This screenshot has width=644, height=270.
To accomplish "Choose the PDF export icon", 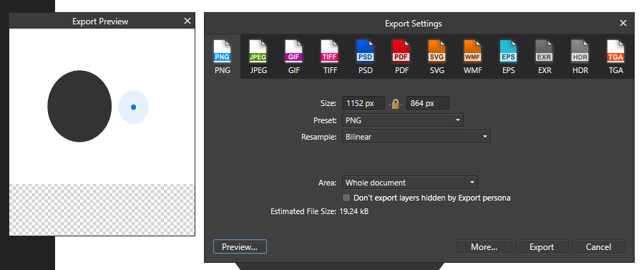I will pyautogui.click(x=401, y=52).
